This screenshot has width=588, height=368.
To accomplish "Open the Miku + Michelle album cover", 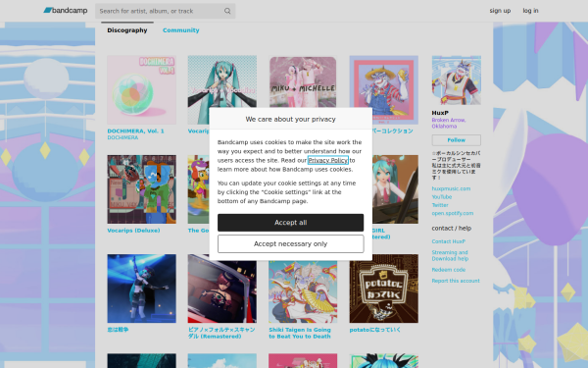I will click(303, 81).
